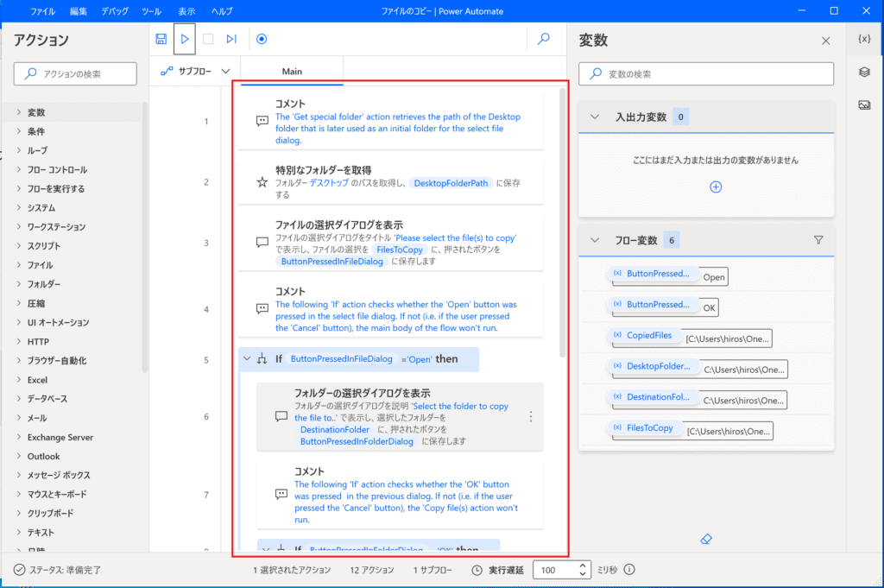Open the UI elements layers icon panel
This screenshot has width=884, height=588.
864,73
